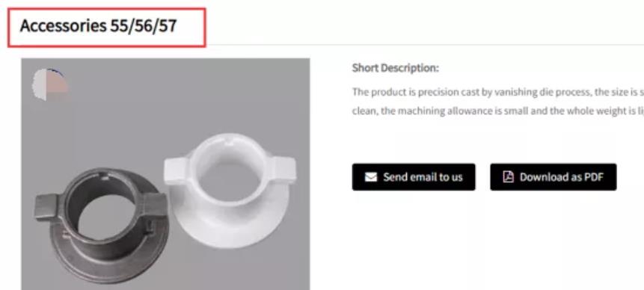Viewport: 644px width, 290px height.
Task: Click the Send email to us button
Action: [414, 177]
